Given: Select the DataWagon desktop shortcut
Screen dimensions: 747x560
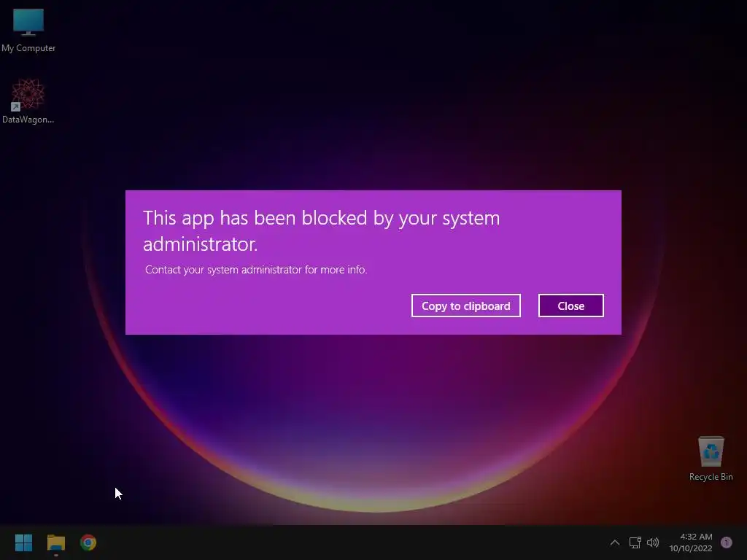Looking at the screenshot, I should coord(28,101).
